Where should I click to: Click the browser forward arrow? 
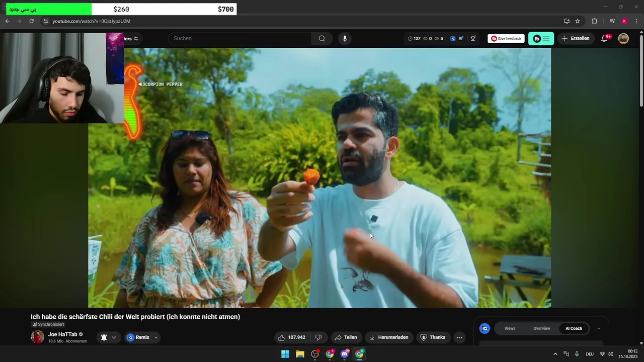[x=20, y=21]
